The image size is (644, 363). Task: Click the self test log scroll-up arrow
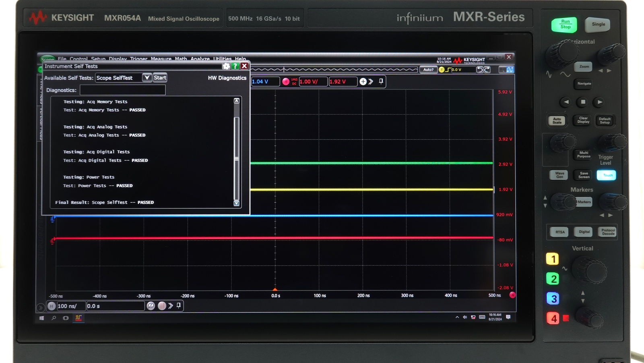point(237,101)
